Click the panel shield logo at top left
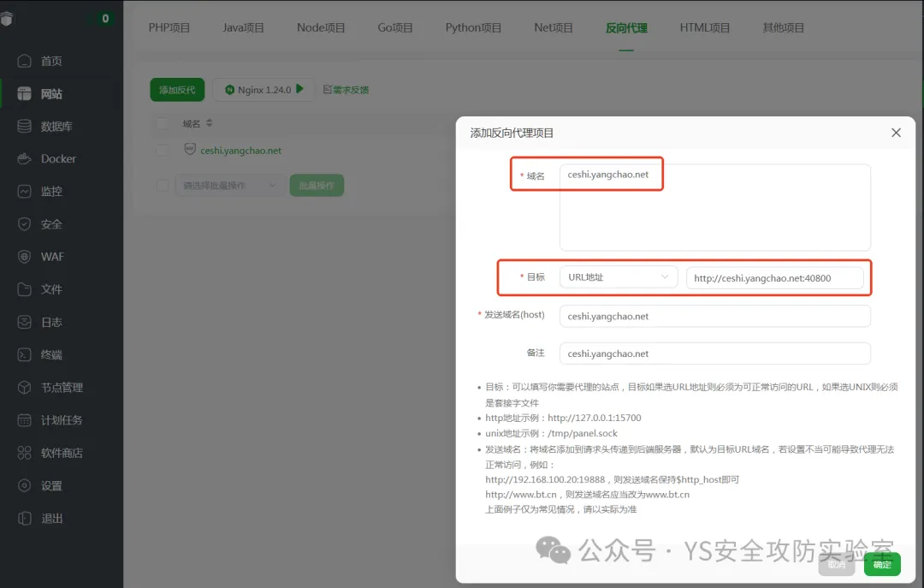 point(7,19)
